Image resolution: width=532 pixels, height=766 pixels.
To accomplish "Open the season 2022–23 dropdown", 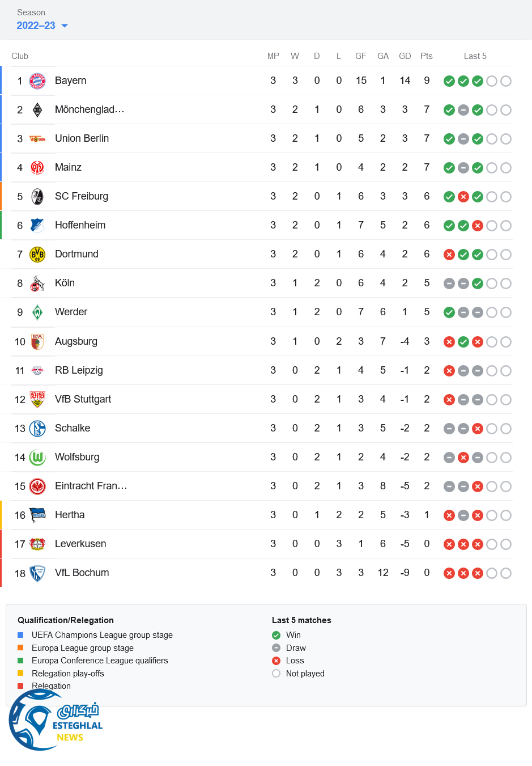I will pyautogui.click(x=36, y=26).
